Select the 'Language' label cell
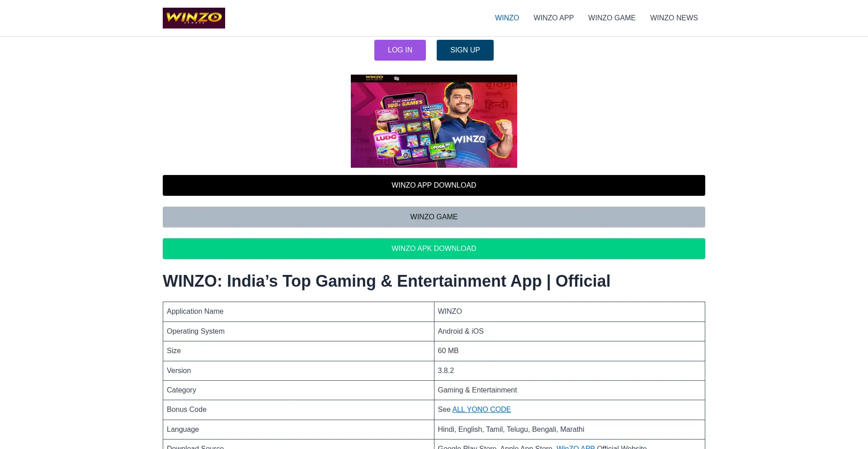 click(x=298, y=430)
